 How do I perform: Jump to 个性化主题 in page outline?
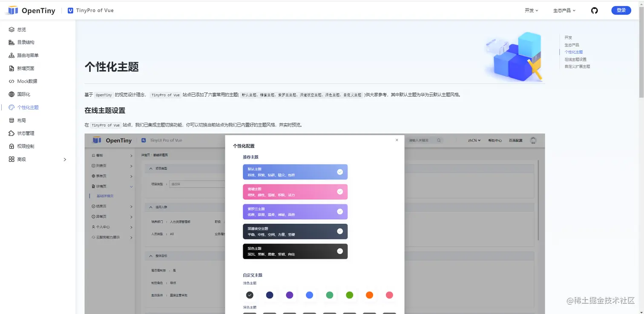(573, 52)
